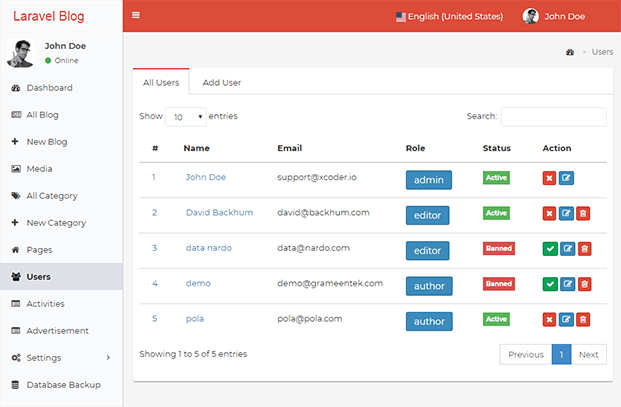This screenshot has width=621, height=407.
Task: Open pola user link
Action: [195, 319]
